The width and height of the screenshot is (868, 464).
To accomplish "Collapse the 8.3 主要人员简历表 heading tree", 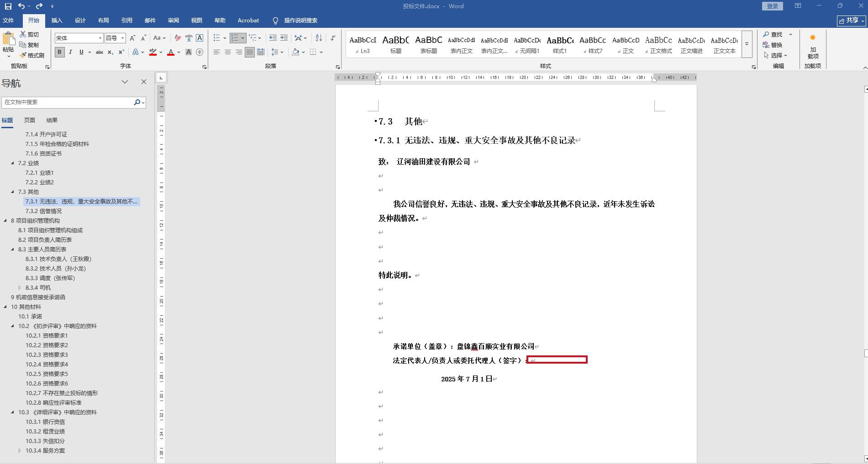I will point(13,250).
